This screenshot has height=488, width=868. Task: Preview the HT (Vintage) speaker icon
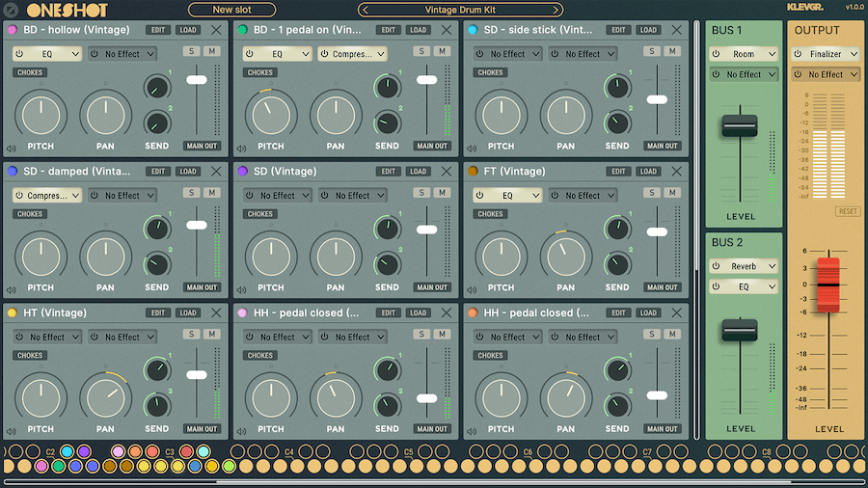tap(11, 431)
